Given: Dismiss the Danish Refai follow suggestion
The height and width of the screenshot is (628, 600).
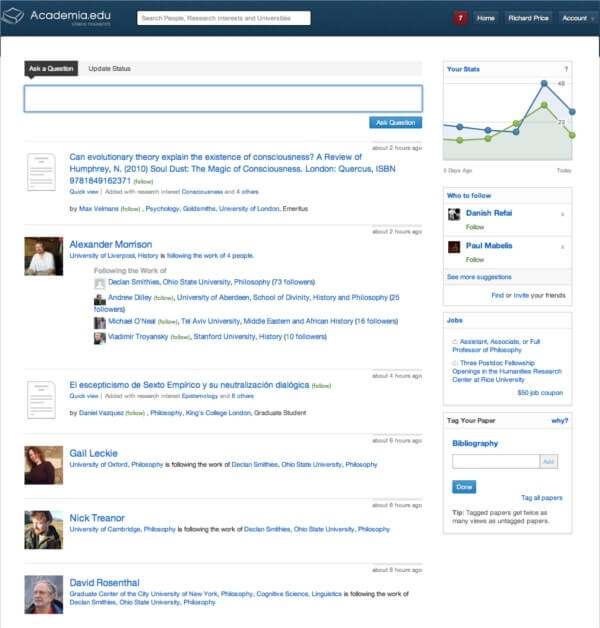Looking at the screenshot, I should tap(562, 215).
